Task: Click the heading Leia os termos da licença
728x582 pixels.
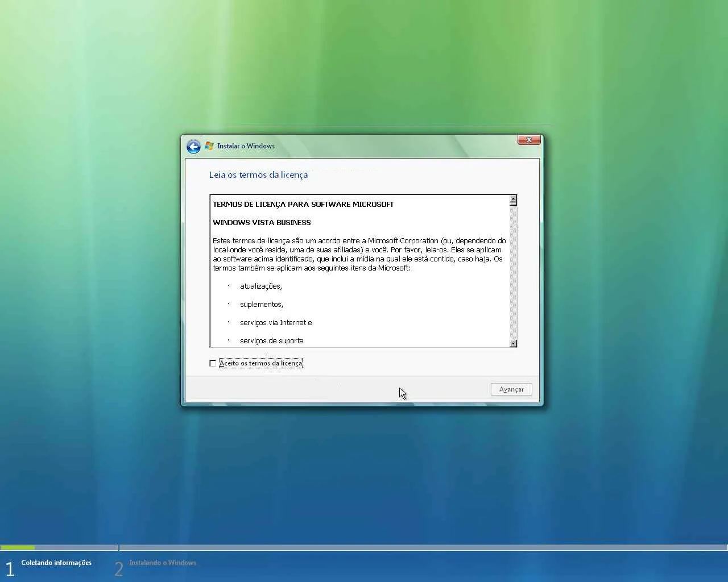Action: click(x=258, y=175)
